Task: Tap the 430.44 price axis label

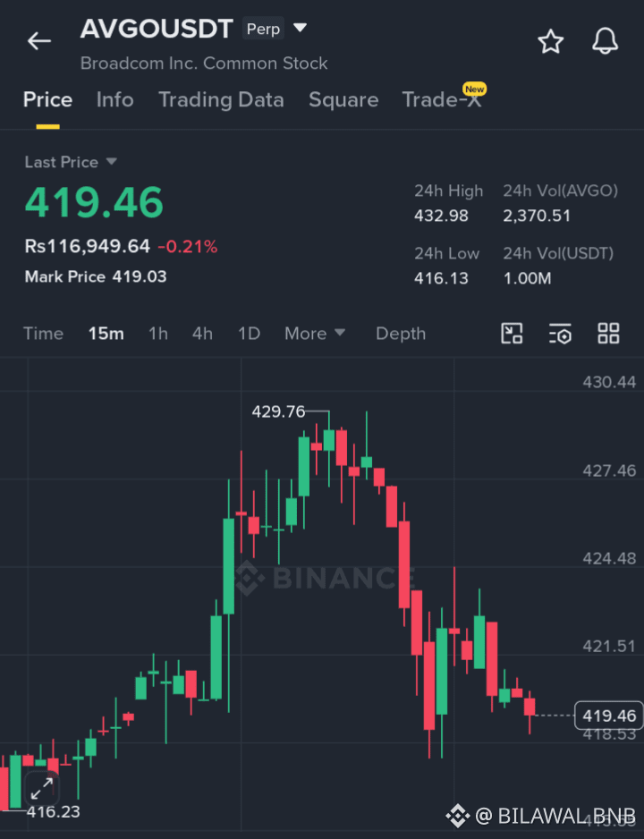Action: click(x=609, y=382)
